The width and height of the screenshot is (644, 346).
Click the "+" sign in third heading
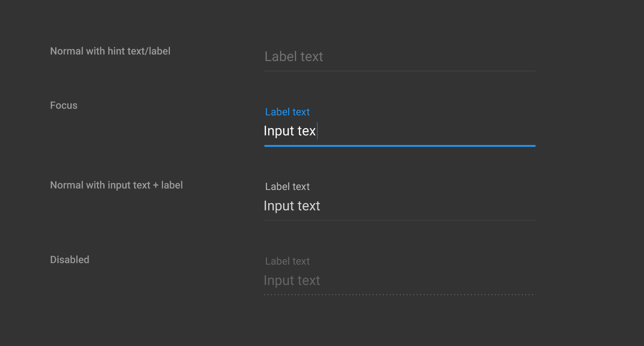(x=155, y=185)
